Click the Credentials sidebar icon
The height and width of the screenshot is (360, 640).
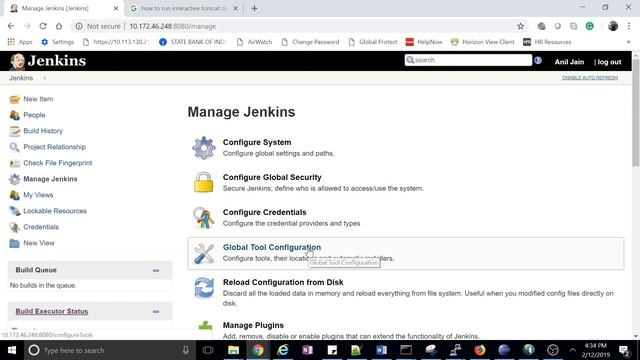pyautogui.click(x=15, y=227)
